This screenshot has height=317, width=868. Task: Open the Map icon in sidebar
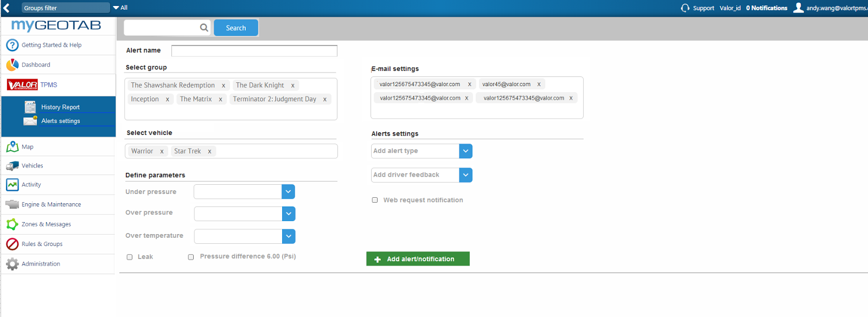click(x=12, y=147)
